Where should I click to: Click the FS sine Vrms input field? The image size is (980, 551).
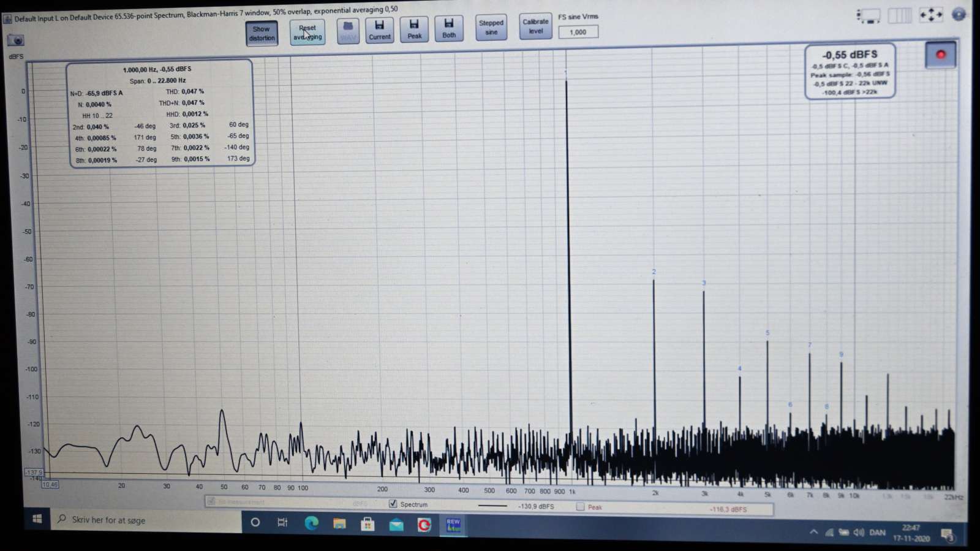tap(578, 32)
